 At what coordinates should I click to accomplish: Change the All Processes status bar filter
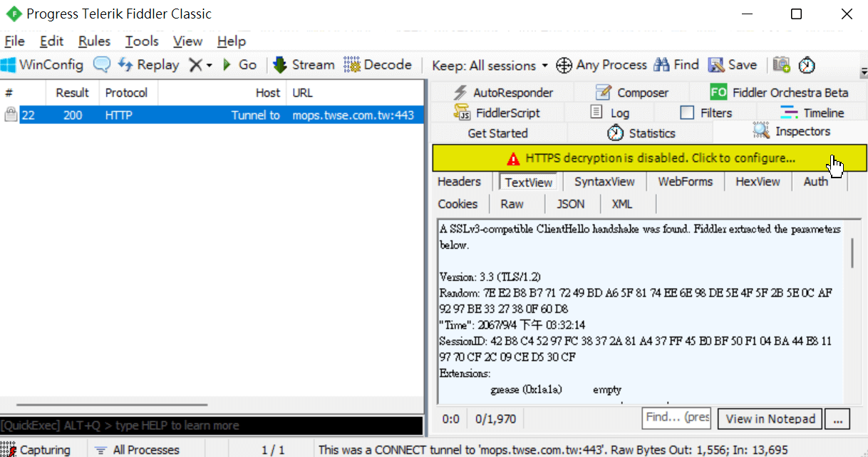click(x=138, y=450)
